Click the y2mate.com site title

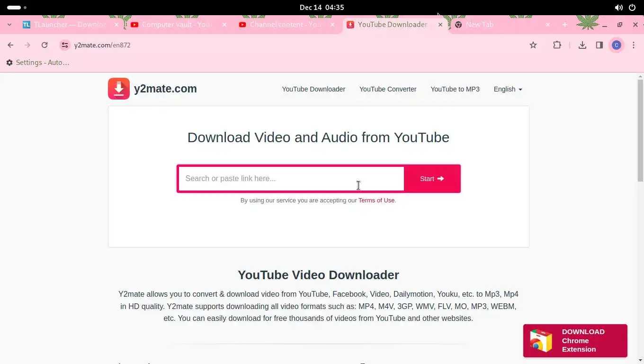point(165,89)
